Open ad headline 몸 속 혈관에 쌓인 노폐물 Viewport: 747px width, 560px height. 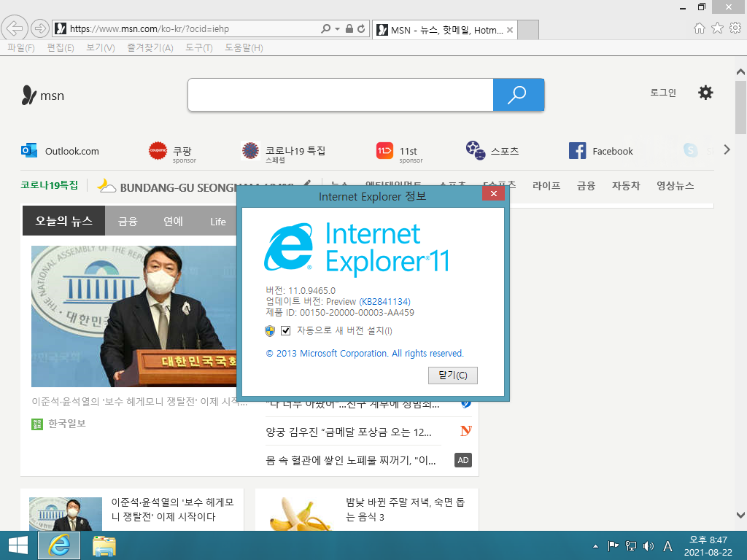pos(351,460)
